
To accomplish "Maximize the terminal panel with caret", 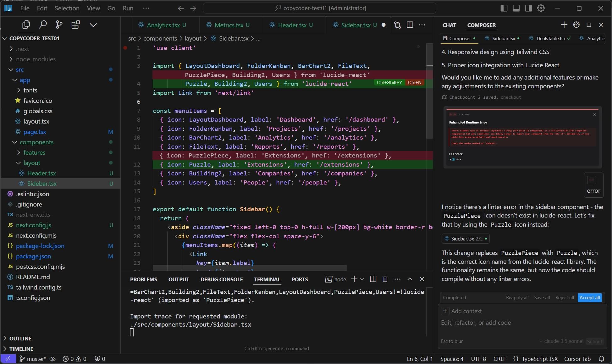I will click(x=410, y=279).
